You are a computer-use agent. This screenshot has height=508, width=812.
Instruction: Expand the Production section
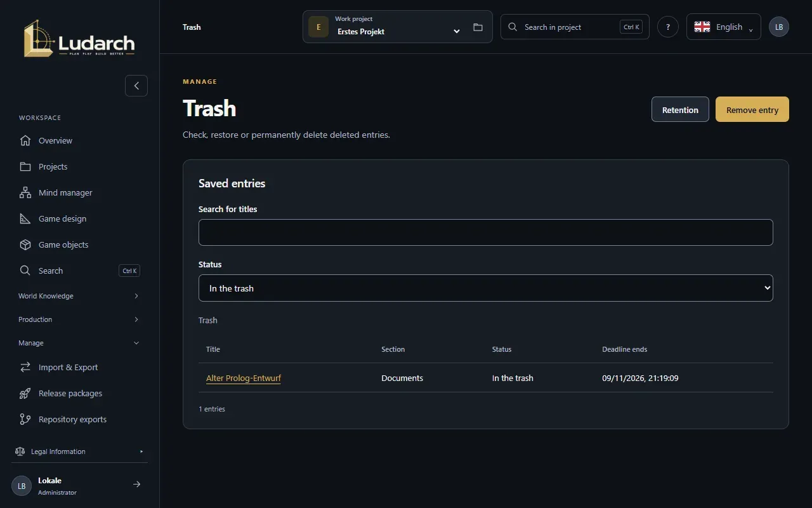click(79, 319)
